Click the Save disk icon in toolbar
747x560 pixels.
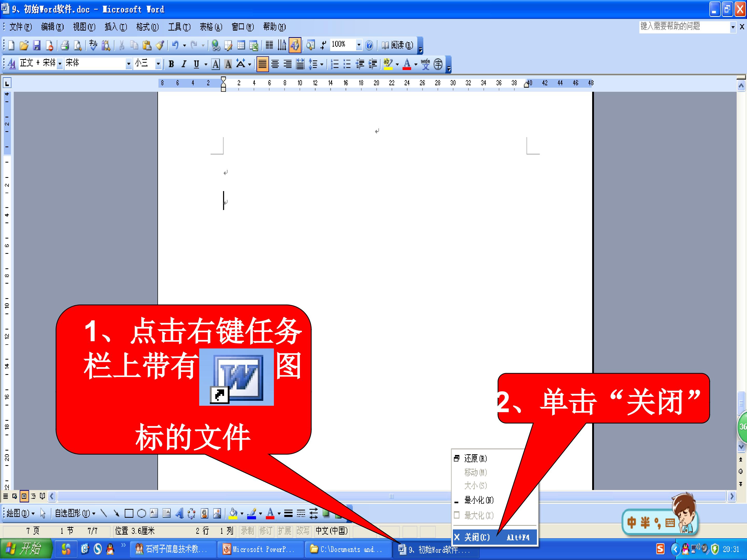point(37,45)
